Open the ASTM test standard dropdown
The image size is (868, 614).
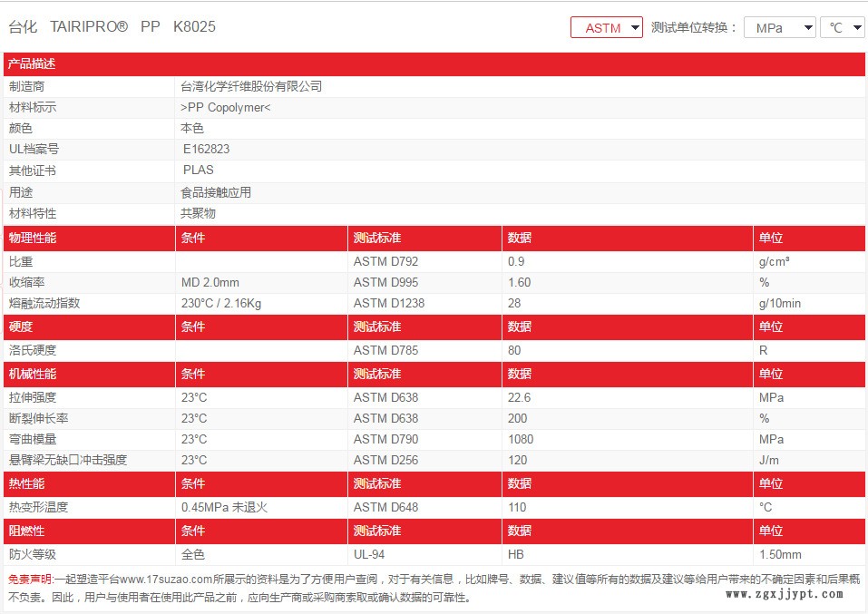[x=606, y=28]
